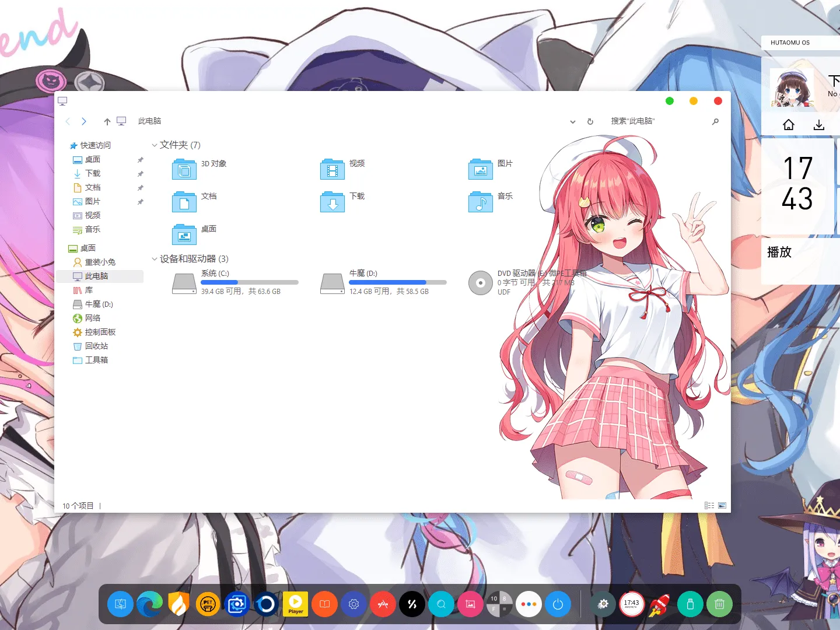Open the yellow Player app in the dock
The height and width of the screenshot is (630, 840).
[x=295, y=604]
